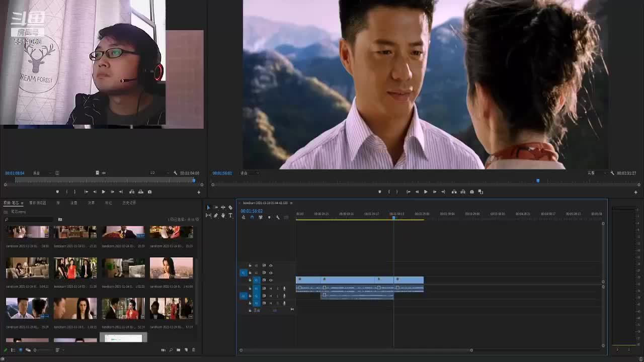Select the Pen tool in the tools panel
644x362 pixels.
(x=216, y=216)
